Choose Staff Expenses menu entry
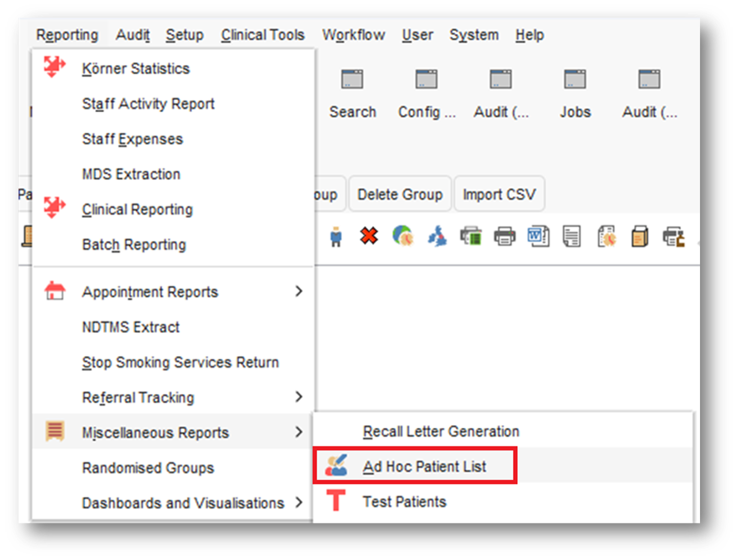 [173, 139]
